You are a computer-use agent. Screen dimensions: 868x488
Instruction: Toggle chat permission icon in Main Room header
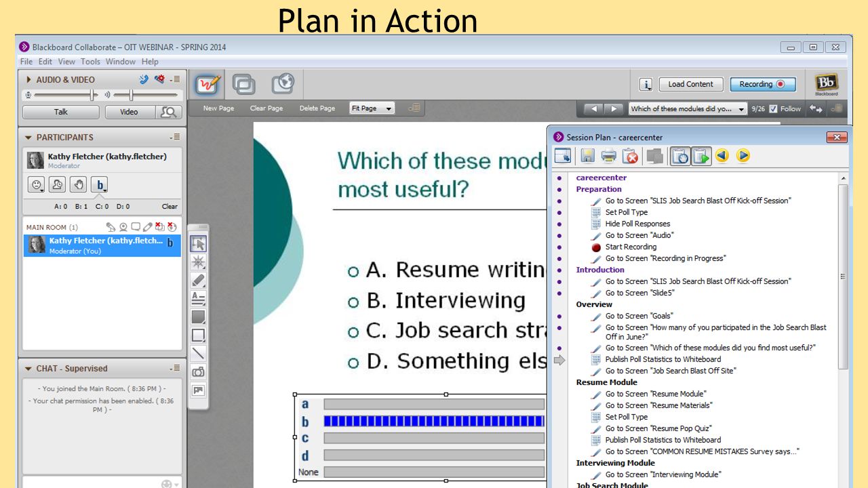pos(136,227)
